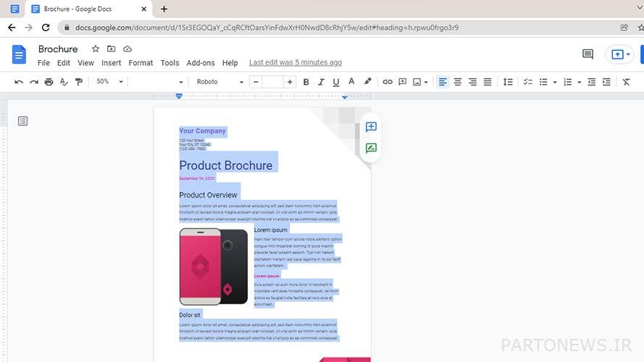Click the Checklist icon
The width and height of the screenshot is (644, 362).
pos(528,82)
